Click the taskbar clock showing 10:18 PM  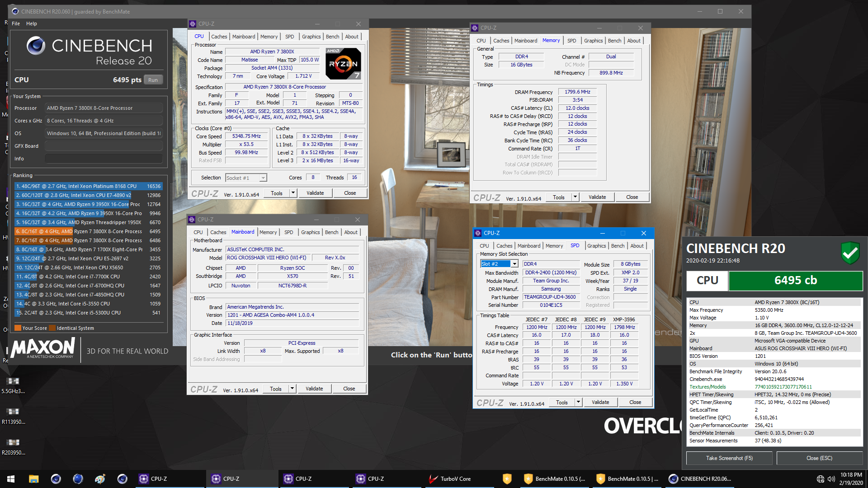click(851, 479)
